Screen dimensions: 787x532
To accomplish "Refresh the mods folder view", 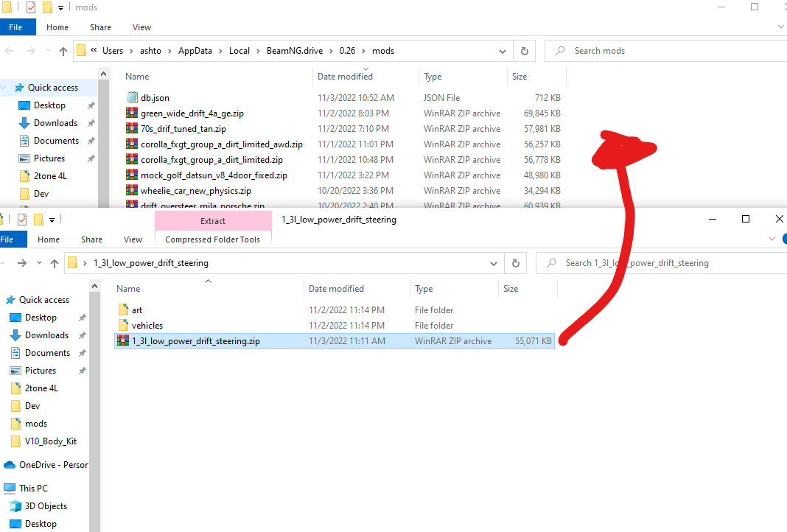I will point(525,51).
